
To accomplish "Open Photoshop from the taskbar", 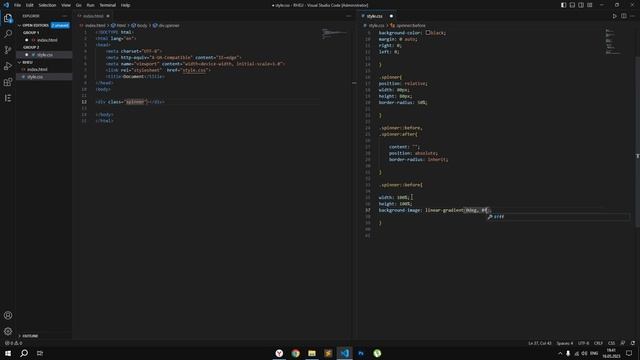I will click(x=361, y=353).
